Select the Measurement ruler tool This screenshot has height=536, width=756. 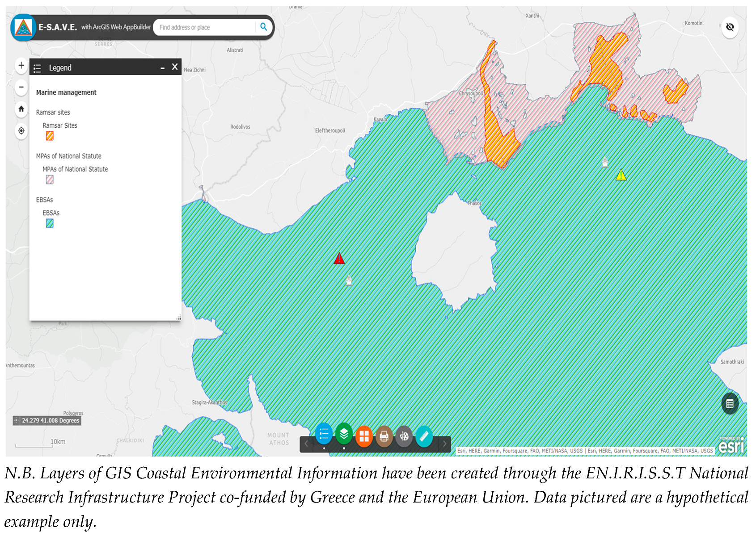point(424,436)
